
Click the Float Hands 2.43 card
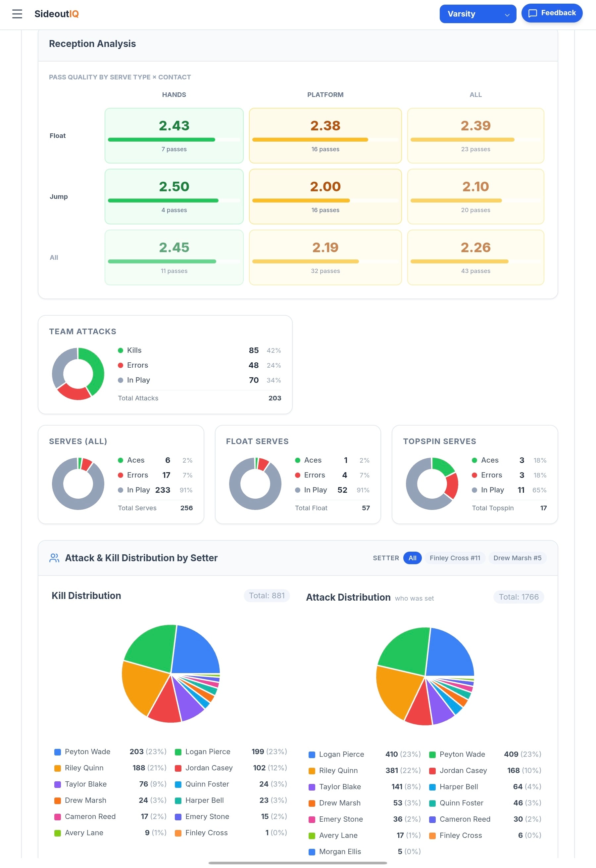(x=174, y=136)
